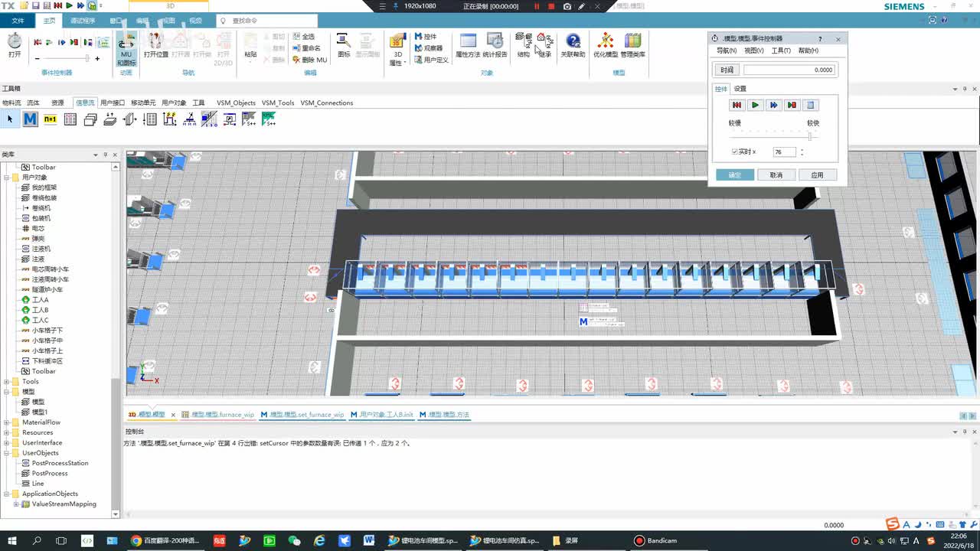980x551 pixels.
Task: Open 关联帮助 context help
Action: [x=573, y=46]
